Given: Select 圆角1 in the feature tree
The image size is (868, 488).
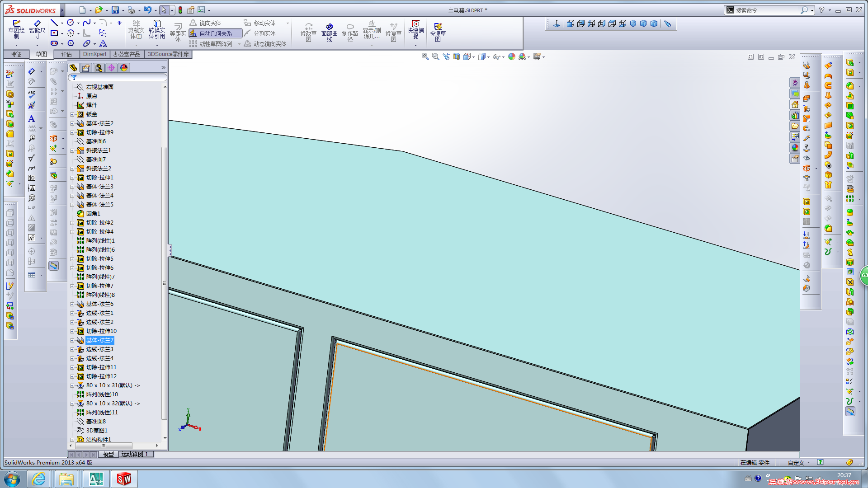Looking at the screenshot, I should click(x=93, y=214).
